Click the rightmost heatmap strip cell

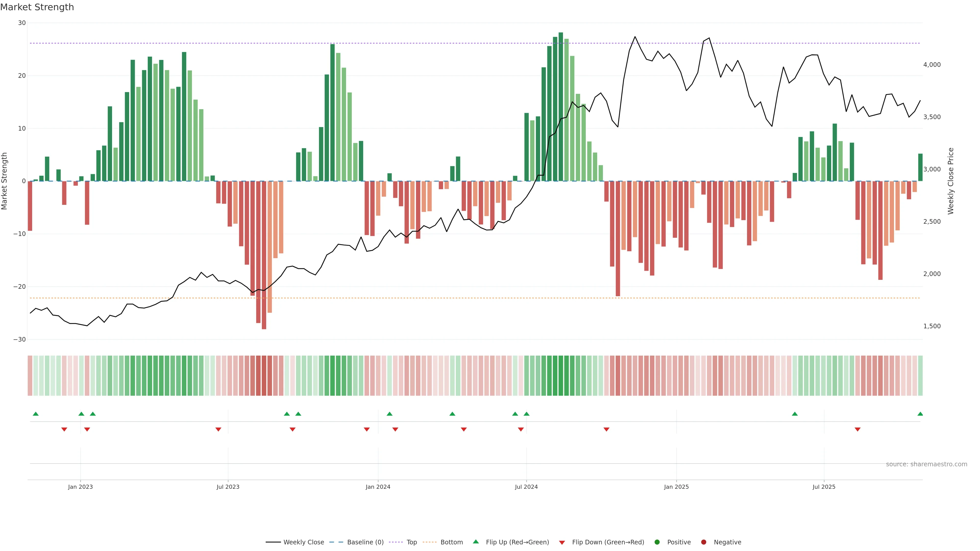[x=920, y=375]
